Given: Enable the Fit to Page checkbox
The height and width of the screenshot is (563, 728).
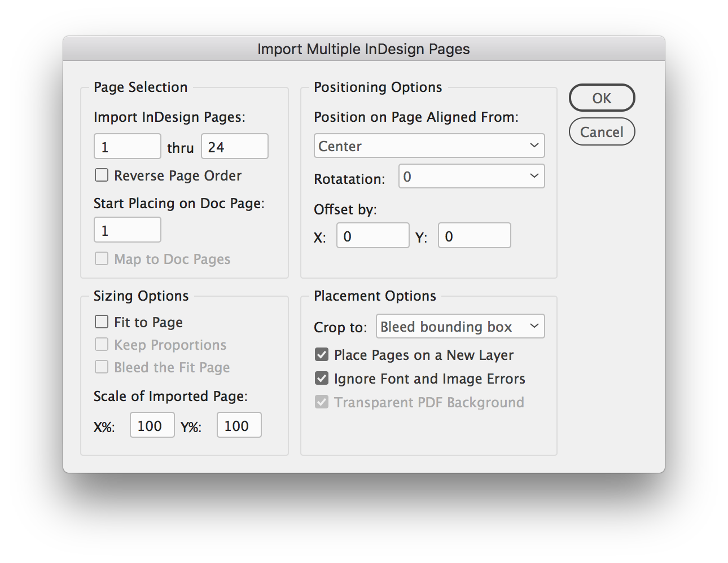Looking at the screenshot, I should [102, 322].
